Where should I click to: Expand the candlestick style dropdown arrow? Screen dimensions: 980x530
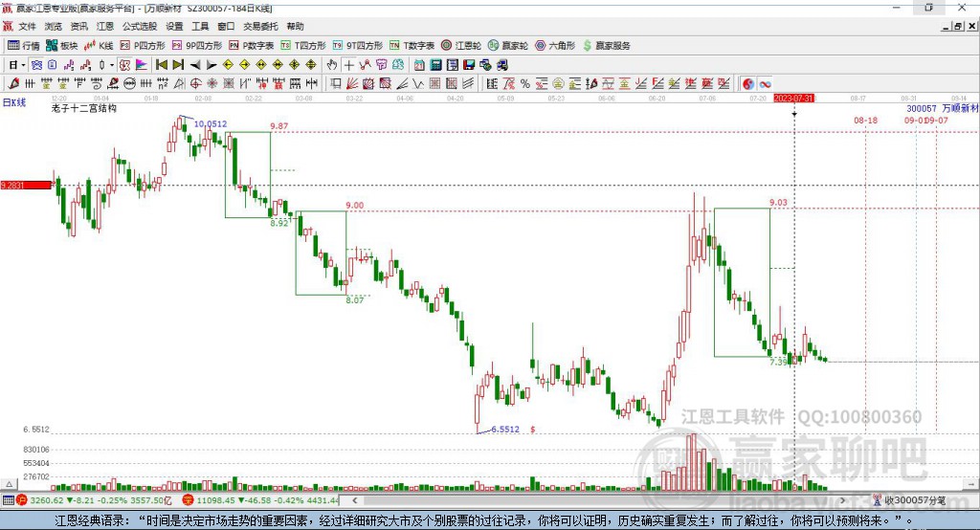tap(111, 65)
